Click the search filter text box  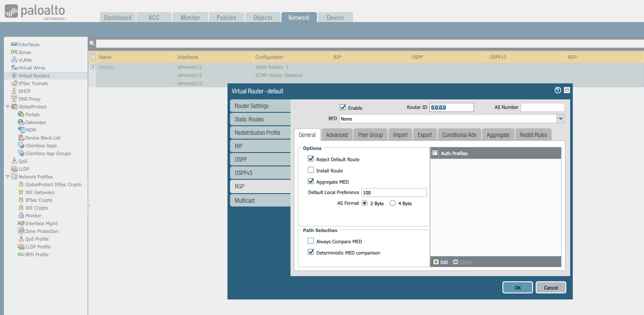(369, 43)
